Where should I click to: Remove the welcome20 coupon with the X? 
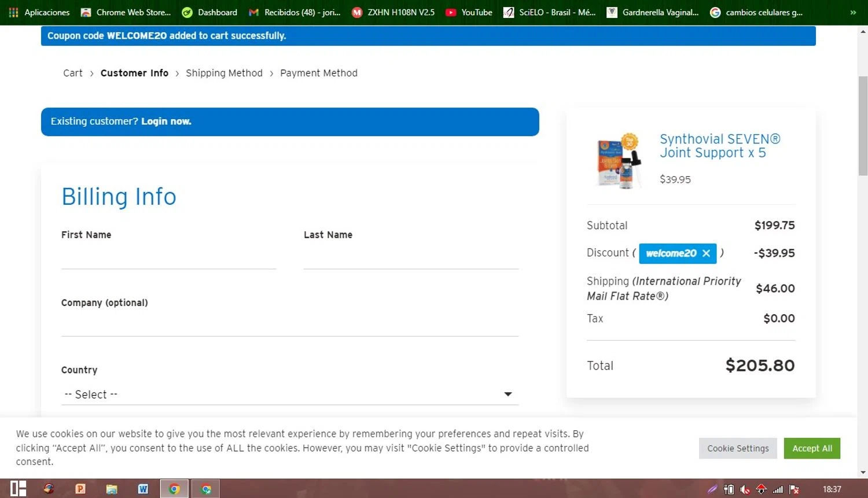coord(706,253)
